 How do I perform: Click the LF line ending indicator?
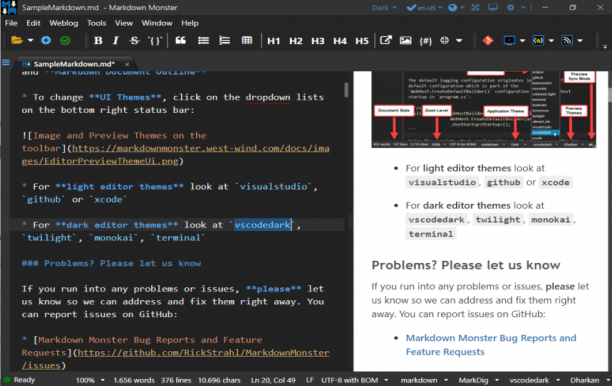310,380
